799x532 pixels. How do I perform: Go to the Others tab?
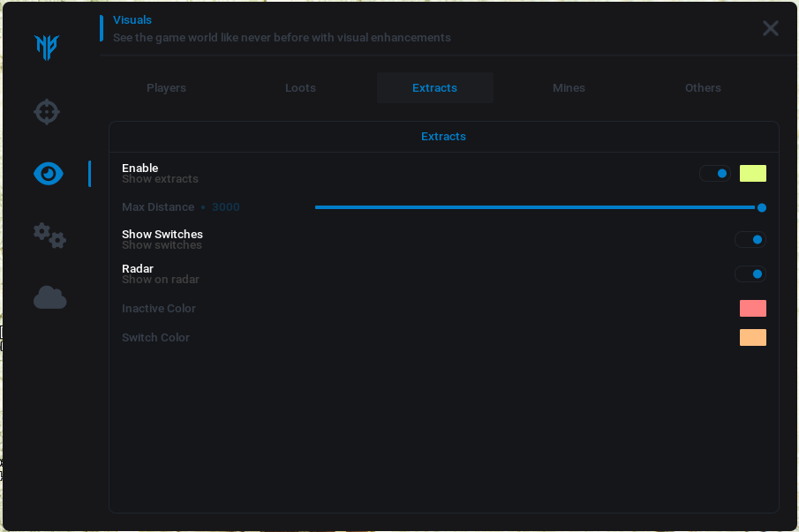(703, 88)
